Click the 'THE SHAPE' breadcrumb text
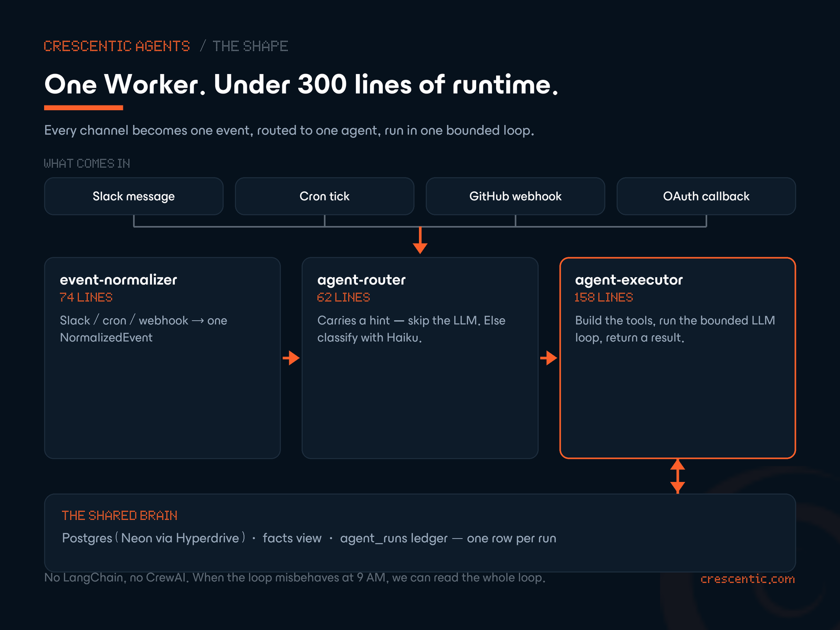 pyautogui.click(x=250, y=46)
